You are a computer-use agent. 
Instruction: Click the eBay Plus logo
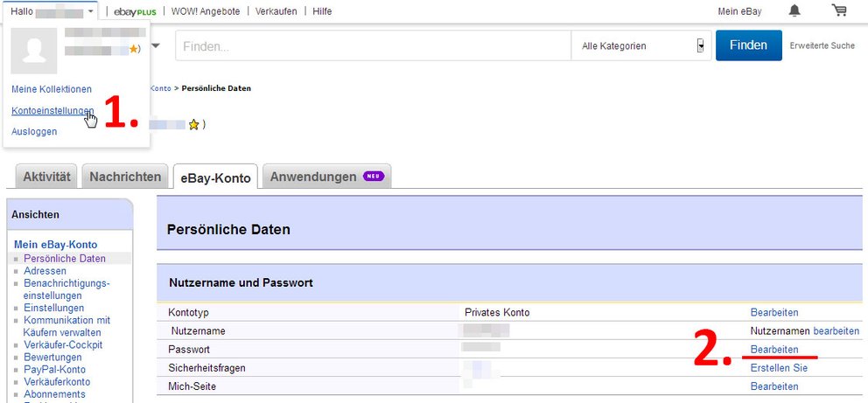click(135, 11)
